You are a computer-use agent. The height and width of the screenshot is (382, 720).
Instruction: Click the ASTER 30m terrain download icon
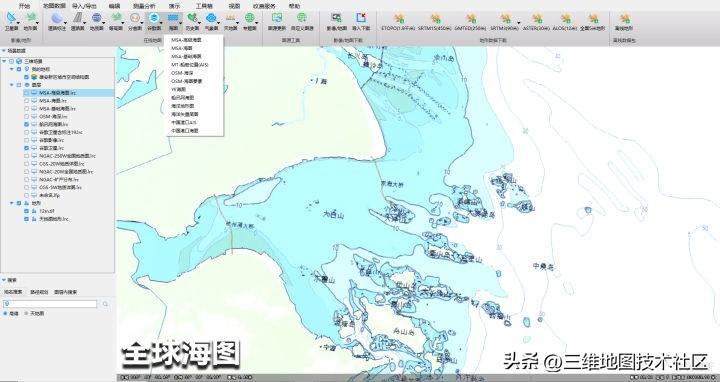tap(537, 18)
